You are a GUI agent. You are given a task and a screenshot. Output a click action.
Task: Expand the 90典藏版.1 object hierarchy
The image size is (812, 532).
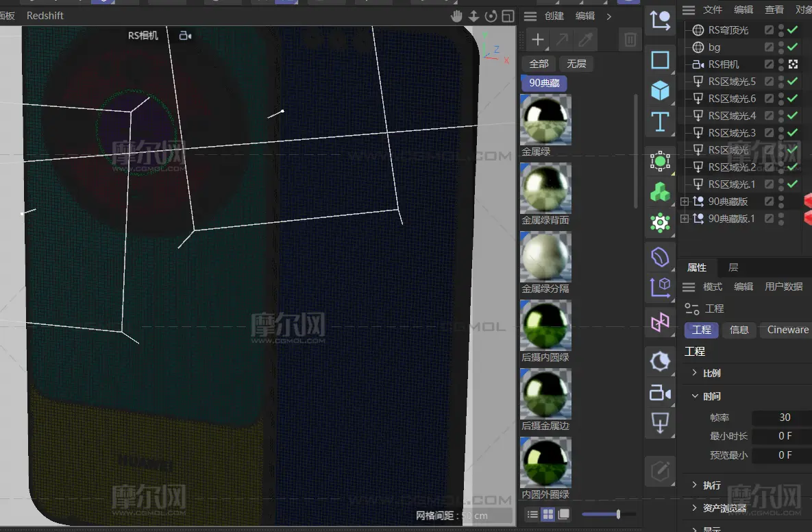685,219
